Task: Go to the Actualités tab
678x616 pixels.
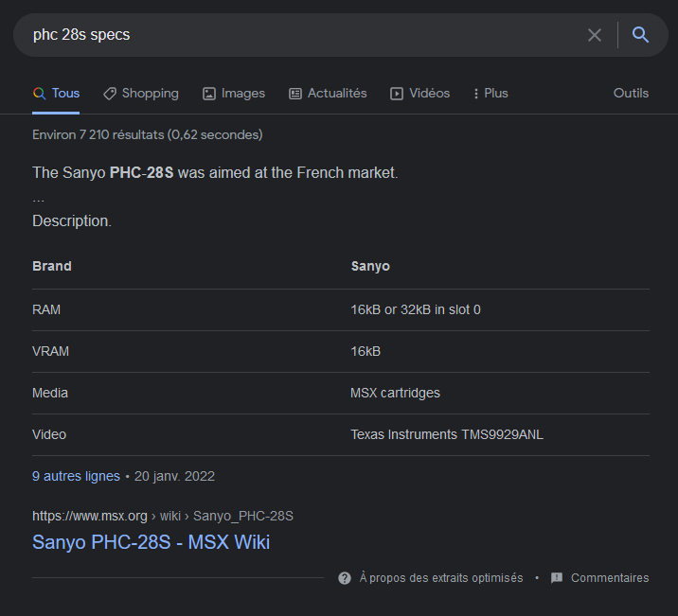Action: (328, 94)
